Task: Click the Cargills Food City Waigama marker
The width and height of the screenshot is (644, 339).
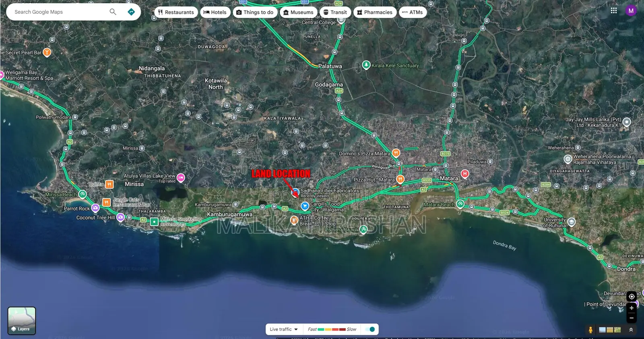Action: pyautogui.click(x=305, y=206)
